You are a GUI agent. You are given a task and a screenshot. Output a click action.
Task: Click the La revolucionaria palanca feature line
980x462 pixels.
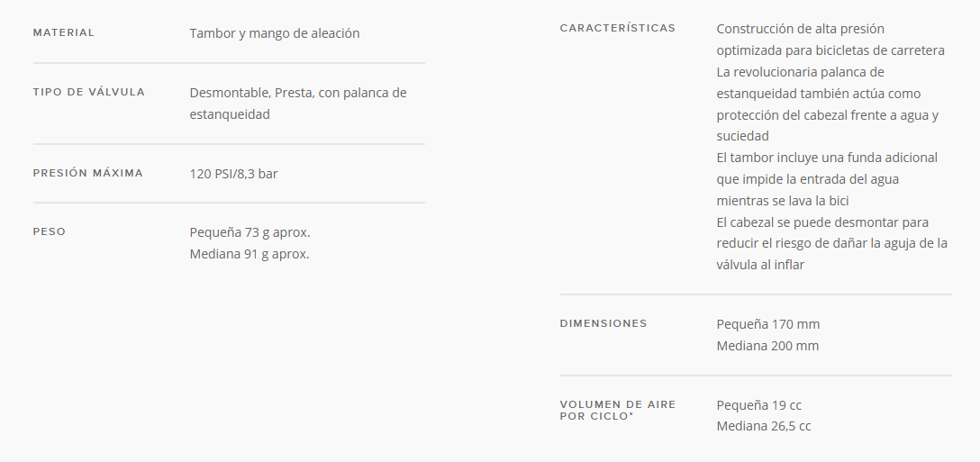828,104
